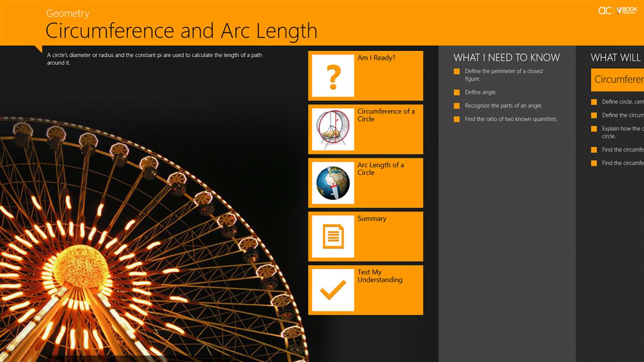Select the 'Test My Understanding' tile label
The width and height of the screenshot is (644, 362).
380,276
